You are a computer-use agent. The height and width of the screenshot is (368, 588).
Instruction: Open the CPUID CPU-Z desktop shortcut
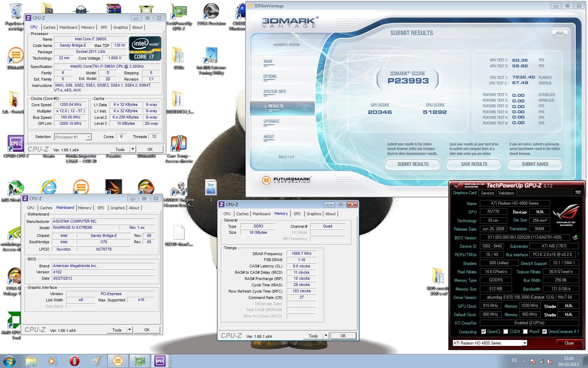16,146
